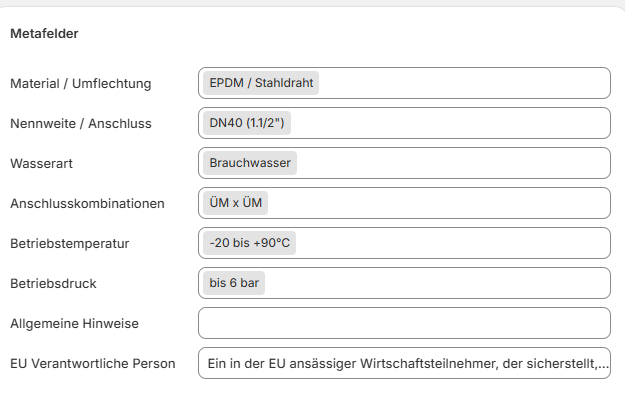Image resolution: width=625 pixels, height=409 pixels.
Task: Click the Betriebsdruck input field
Action: (460, 283)
